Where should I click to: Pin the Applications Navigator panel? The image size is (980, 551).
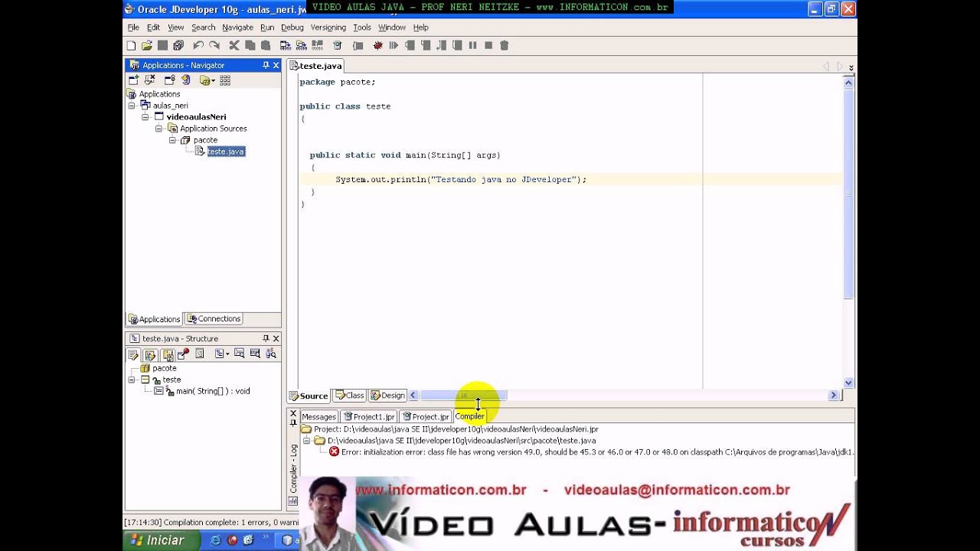click(x=266, y=65)
